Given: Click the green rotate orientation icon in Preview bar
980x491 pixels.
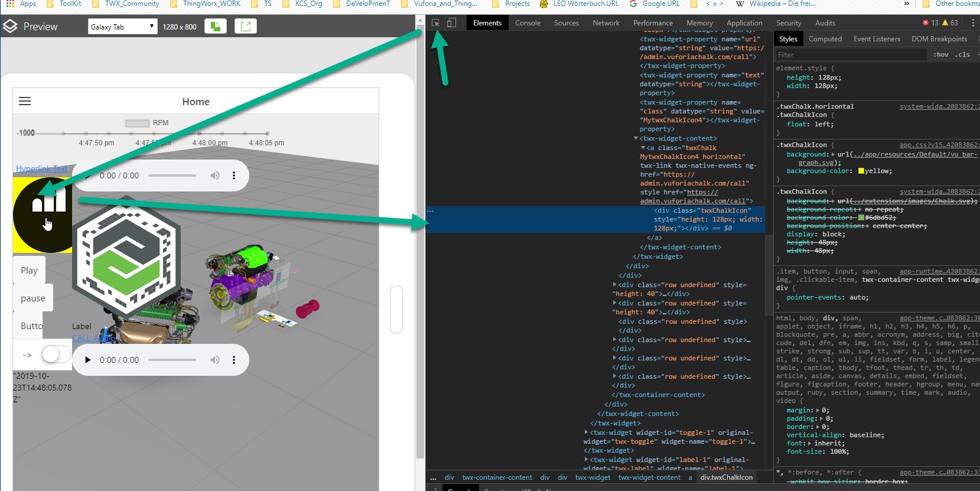Looking at the screenshot, I should pos(216,27).
